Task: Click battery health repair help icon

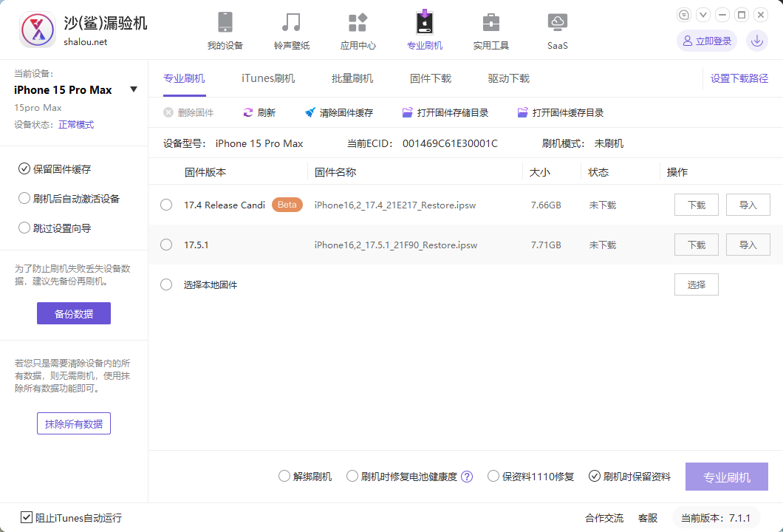Action: (x=467, y=477)
